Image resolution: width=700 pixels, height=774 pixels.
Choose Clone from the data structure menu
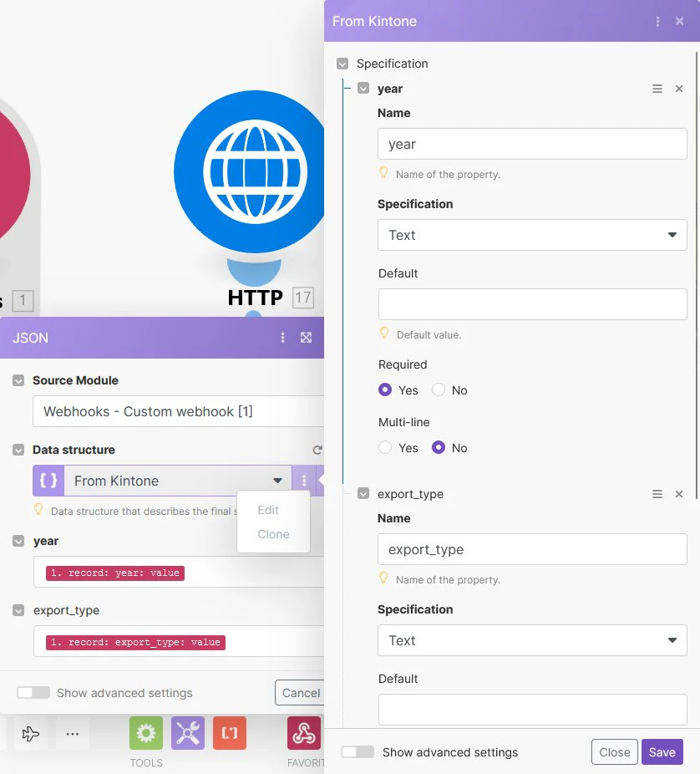tap(273, 534)
